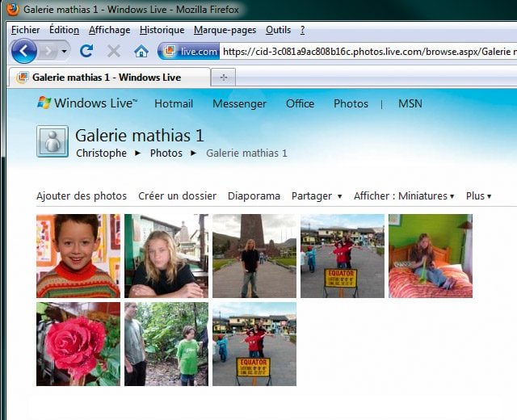Click the gallery profile avatar icon

(x=52, y=141)
